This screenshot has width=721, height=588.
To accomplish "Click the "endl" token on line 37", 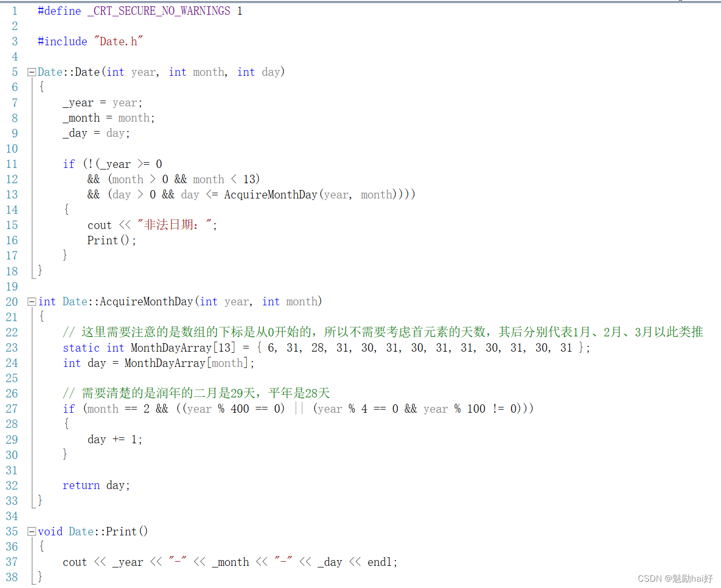I will point(379,562).
